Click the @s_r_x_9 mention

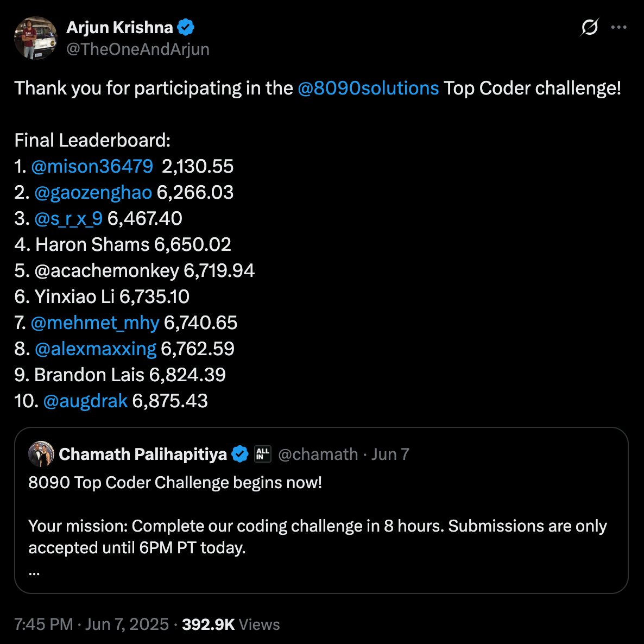pyautogui.click(x=68, y=218)
